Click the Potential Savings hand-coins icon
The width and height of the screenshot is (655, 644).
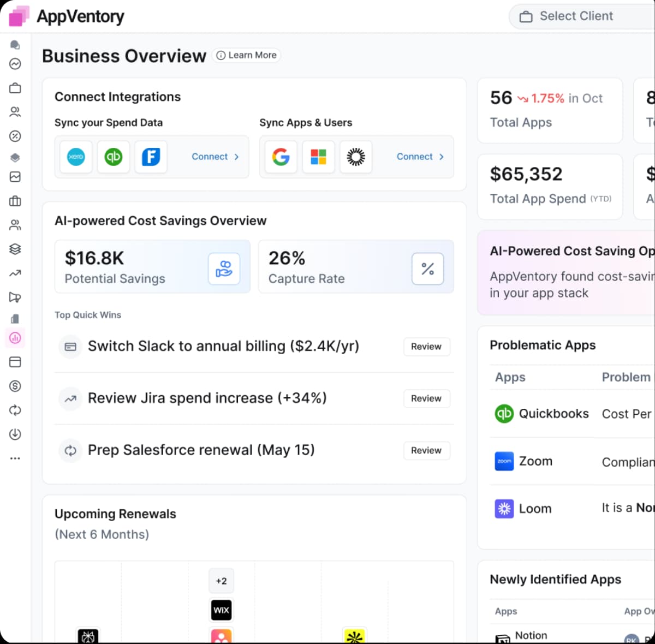(x=224, y=269)
